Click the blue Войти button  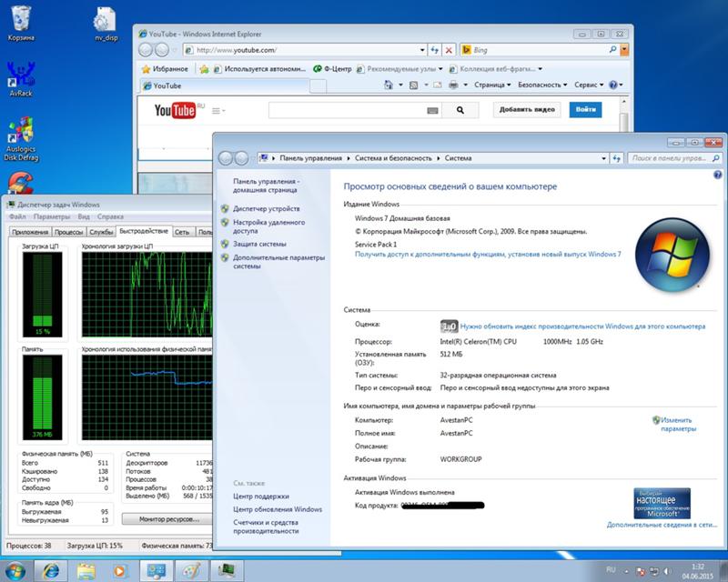(x=585, y=109)
